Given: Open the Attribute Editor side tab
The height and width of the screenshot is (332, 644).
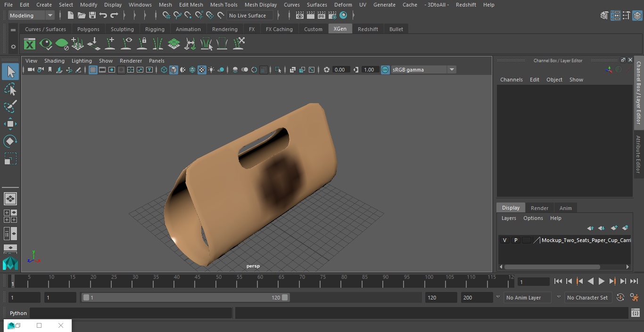Looking at the screenshot, I should pos(638,154).
